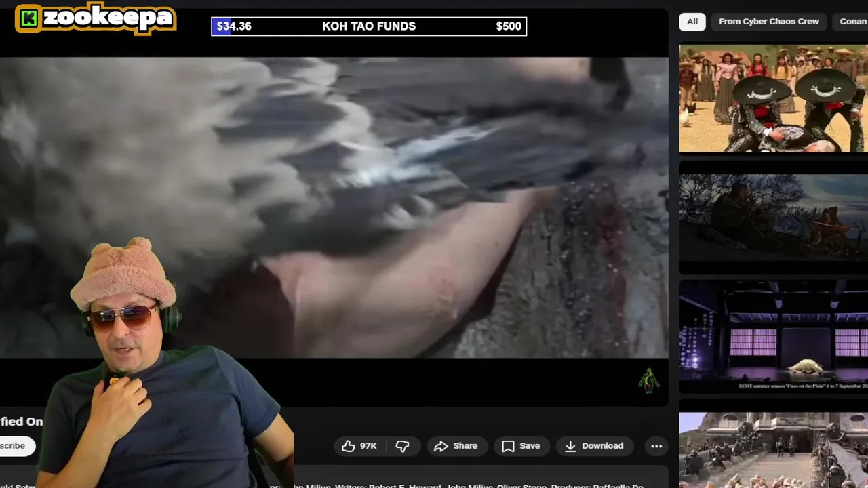Open the dark forest scene thumbnail
This screenshot has width=868, height=488.
pyautogui.click(x=773, y=218)
